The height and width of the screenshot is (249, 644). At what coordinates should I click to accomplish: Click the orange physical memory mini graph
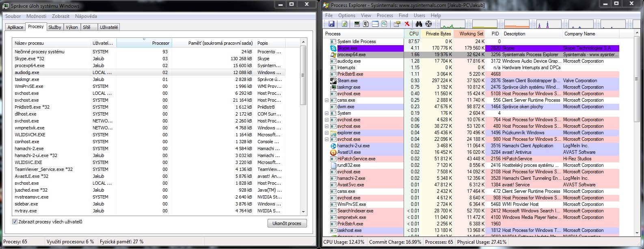click(516, 24)
